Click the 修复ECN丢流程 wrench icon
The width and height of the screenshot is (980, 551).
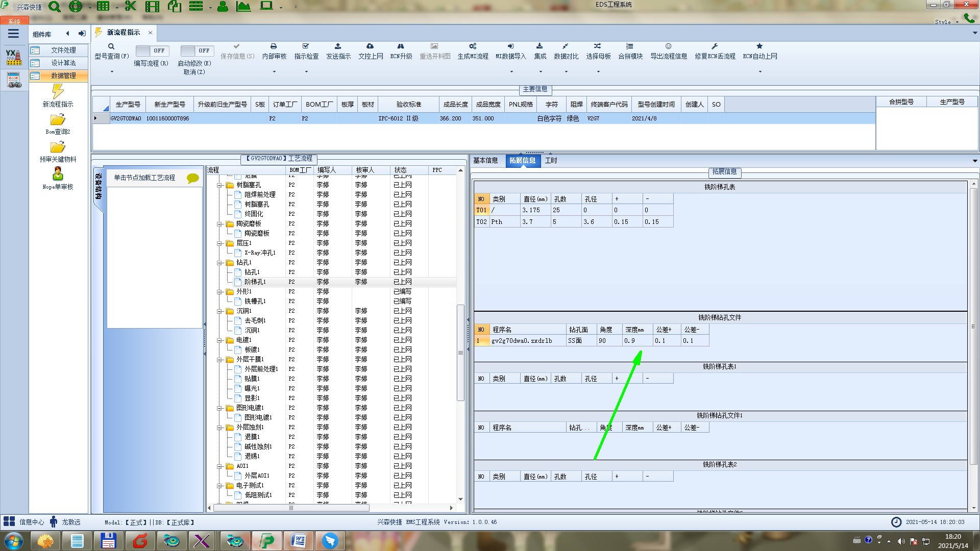coord(715,46)
